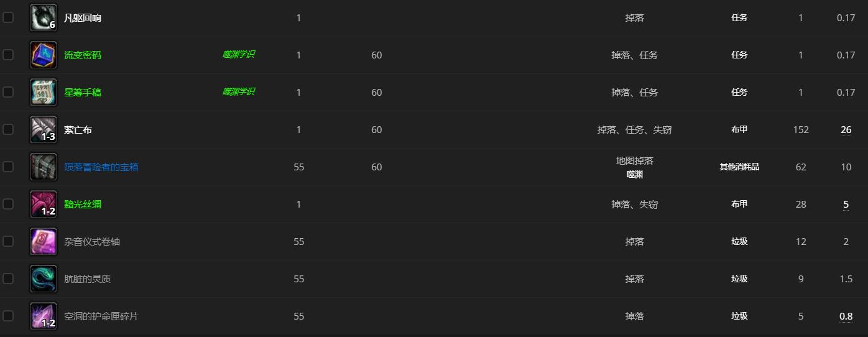
Task: Click the 杂音仪式卷轴 scroll icon
Action: [44, 241]
